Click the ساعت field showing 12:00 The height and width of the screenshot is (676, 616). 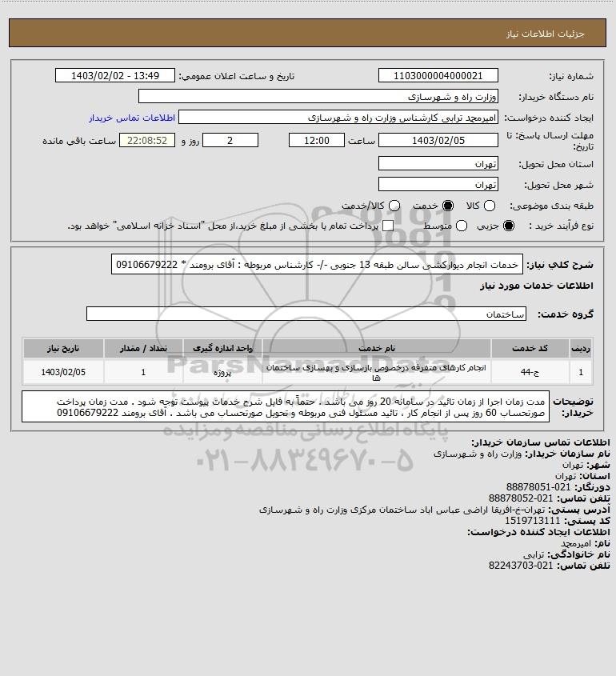coord(317,141)
